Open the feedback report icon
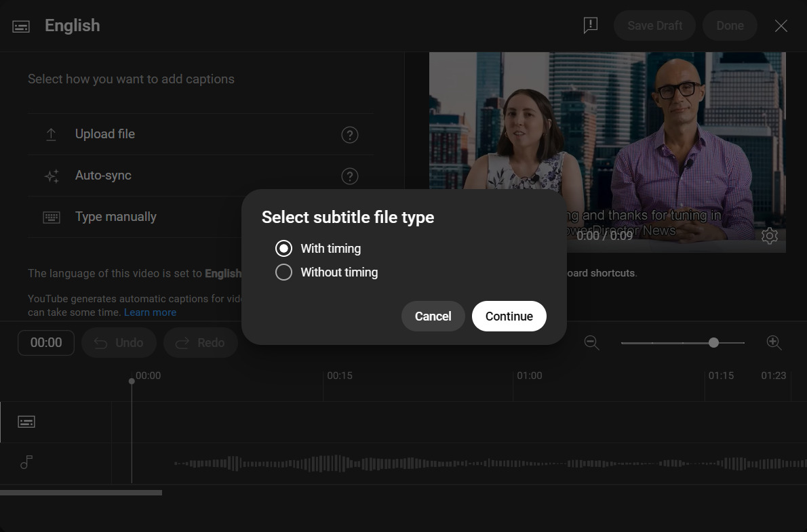This screenshot has height=532, width=807. coord(589,25)
